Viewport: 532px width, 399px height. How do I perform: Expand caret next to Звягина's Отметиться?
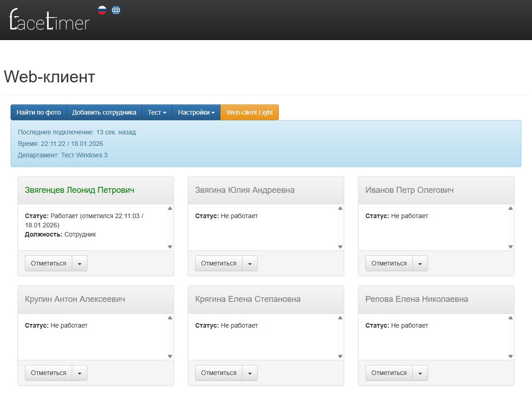(x=250, y=264)
